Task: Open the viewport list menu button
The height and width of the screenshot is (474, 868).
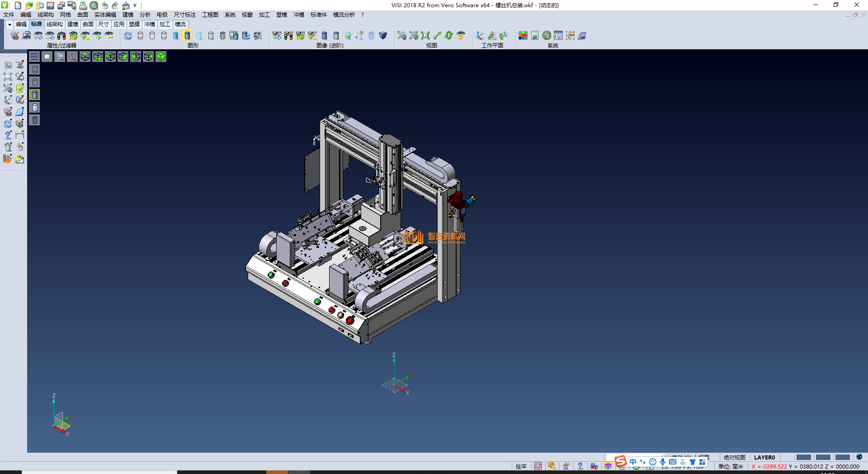Action: tap(34, 57)
